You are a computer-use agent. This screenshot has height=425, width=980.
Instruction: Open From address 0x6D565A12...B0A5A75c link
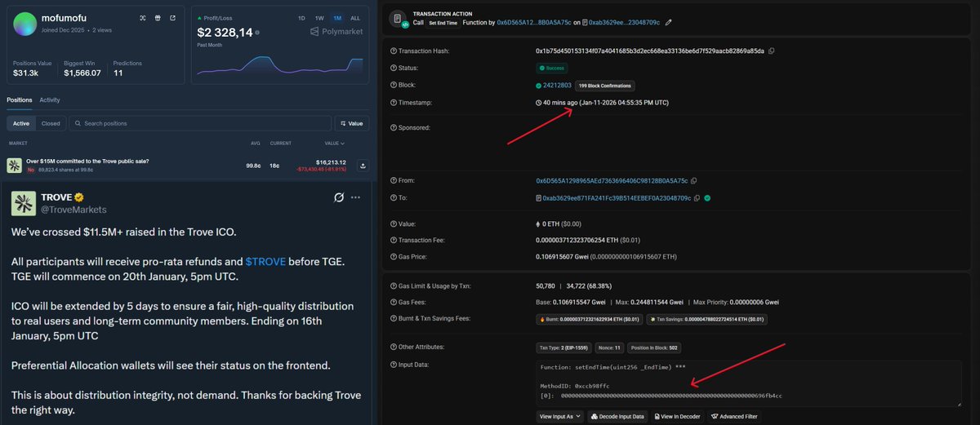tap(612, 180)
